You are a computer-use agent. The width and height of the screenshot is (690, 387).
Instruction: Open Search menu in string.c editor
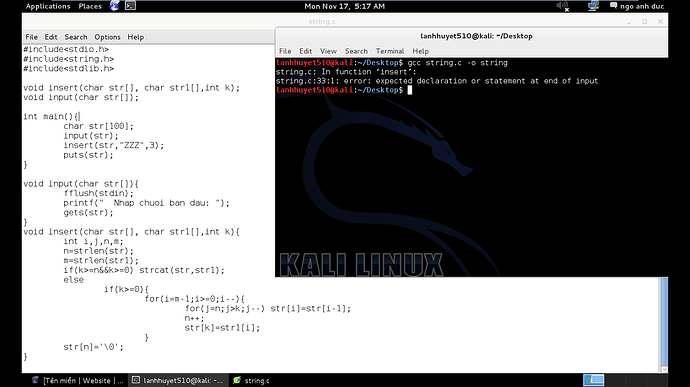tap(76, 37)
